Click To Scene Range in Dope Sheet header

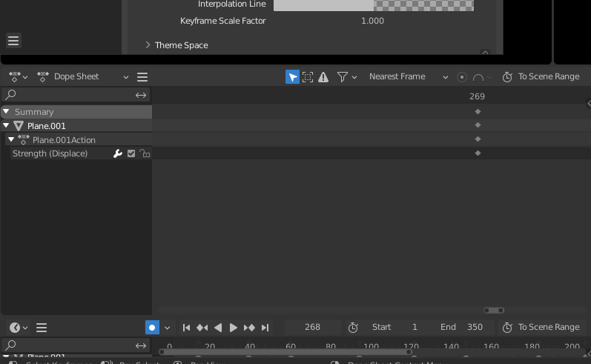541,77
